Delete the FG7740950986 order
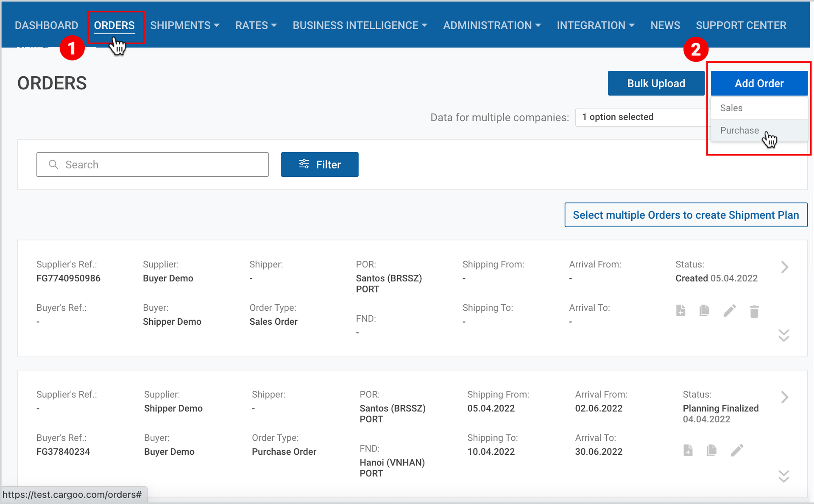This screenshot has height=504, width=814. tap(754, 311)
